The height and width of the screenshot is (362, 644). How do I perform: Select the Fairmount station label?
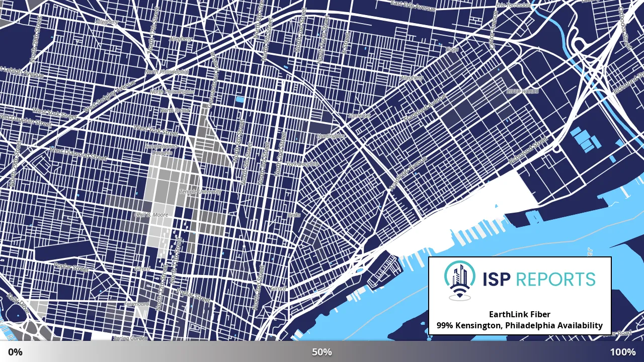point(136,304)
